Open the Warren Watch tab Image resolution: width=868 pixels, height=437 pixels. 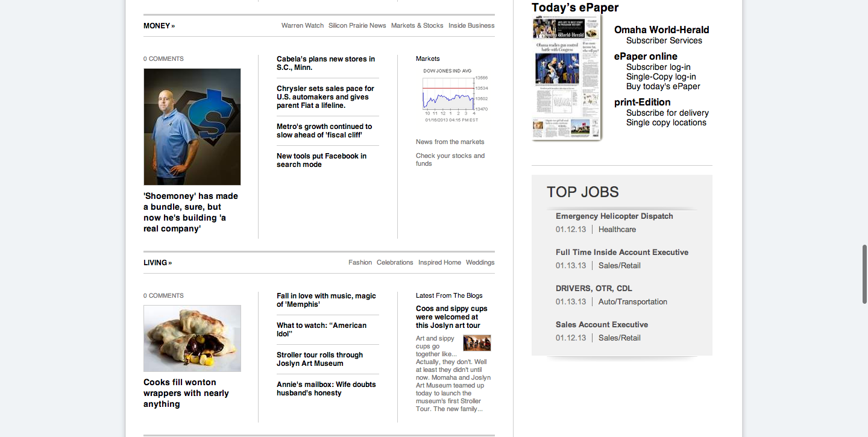(302, 26)
